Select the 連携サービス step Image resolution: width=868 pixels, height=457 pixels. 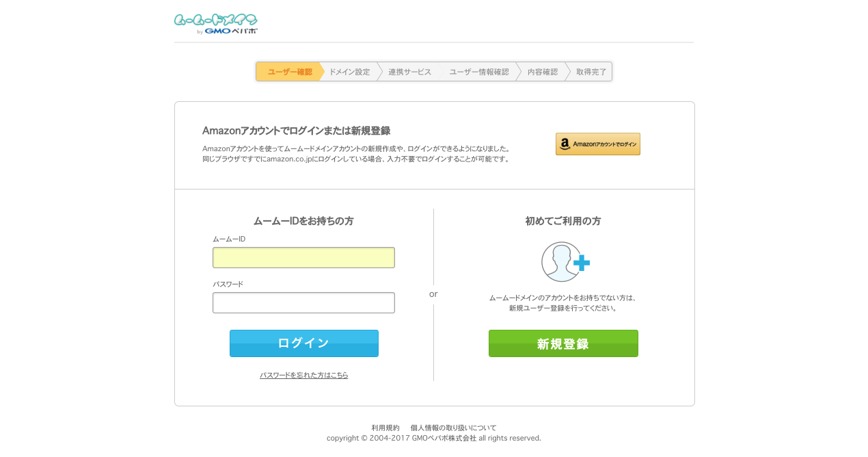tap(409, 72)
